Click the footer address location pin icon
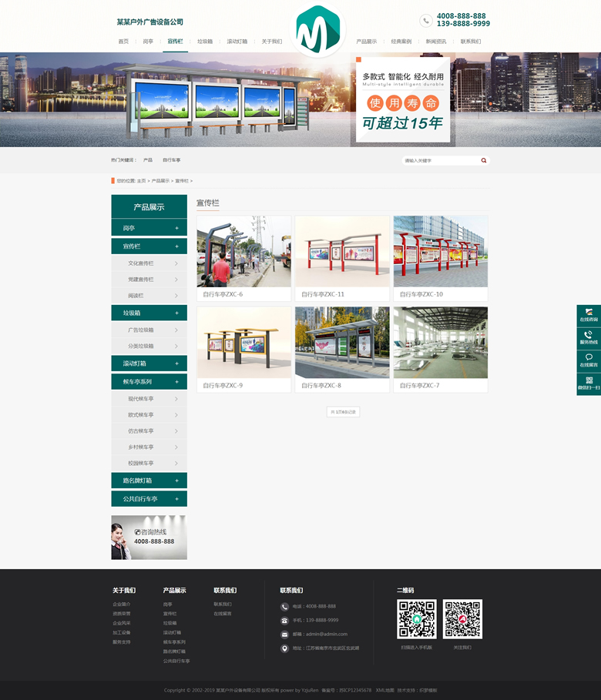The width and height of the screenshot is (601, 700). [x=285, y=648]
